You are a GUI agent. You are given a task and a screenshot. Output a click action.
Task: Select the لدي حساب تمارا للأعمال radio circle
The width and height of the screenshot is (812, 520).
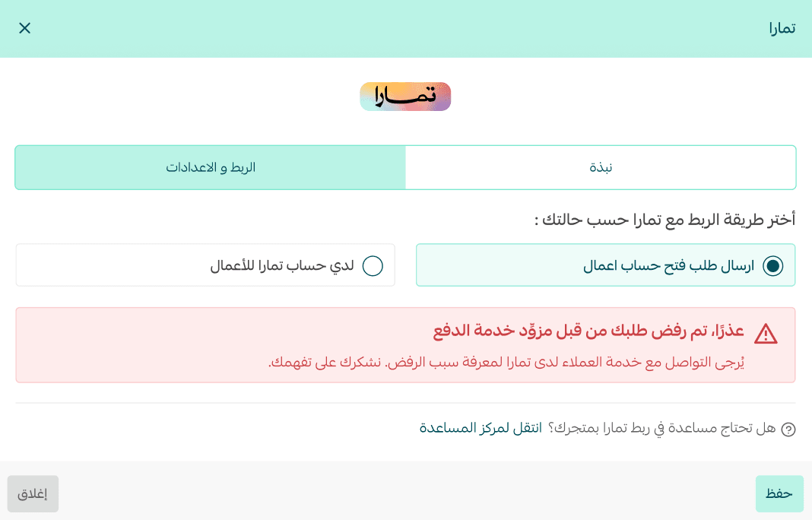[373, 265]
